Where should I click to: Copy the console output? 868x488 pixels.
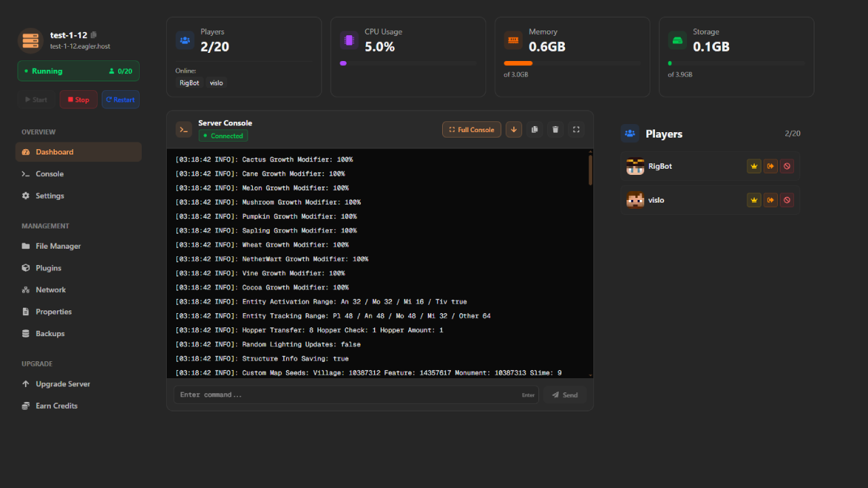(534, 129)
